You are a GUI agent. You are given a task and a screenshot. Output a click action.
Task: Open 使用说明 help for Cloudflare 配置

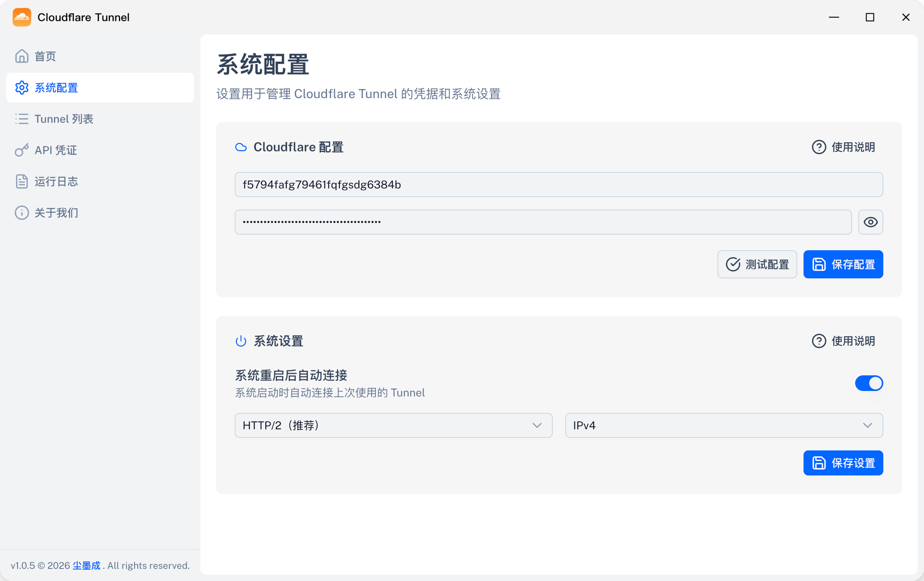click(843, 147)
